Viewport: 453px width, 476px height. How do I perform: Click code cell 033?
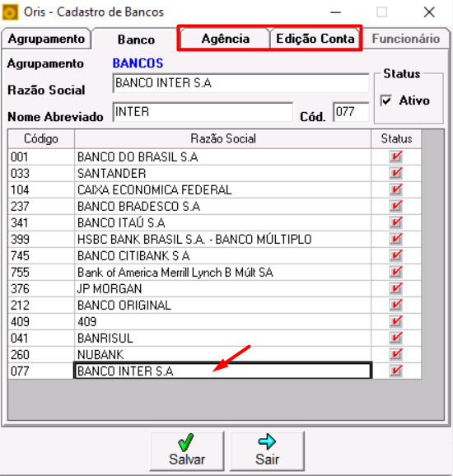(x=41, y=173)
